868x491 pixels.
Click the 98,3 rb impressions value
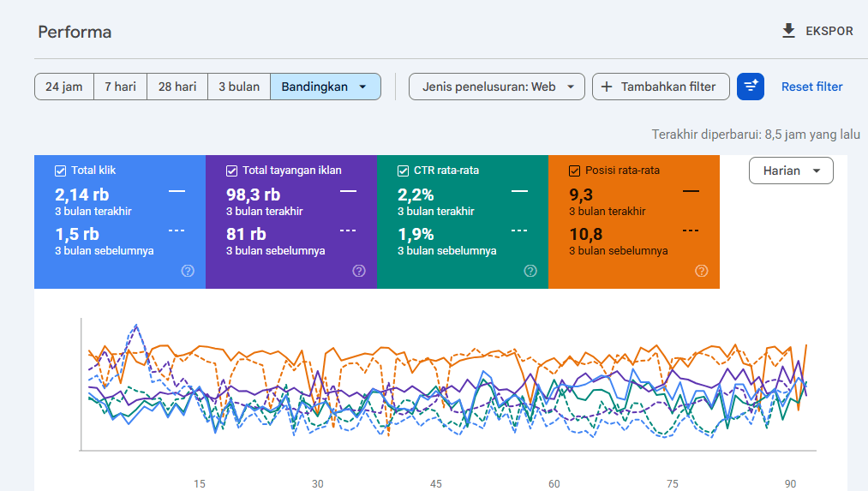pyautogui.click(x=253, y=195)
